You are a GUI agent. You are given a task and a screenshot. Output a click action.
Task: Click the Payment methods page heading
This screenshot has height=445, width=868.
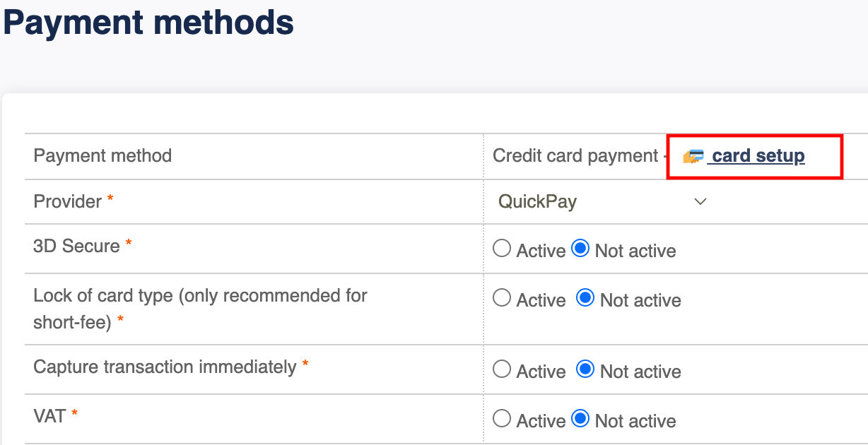148,23
